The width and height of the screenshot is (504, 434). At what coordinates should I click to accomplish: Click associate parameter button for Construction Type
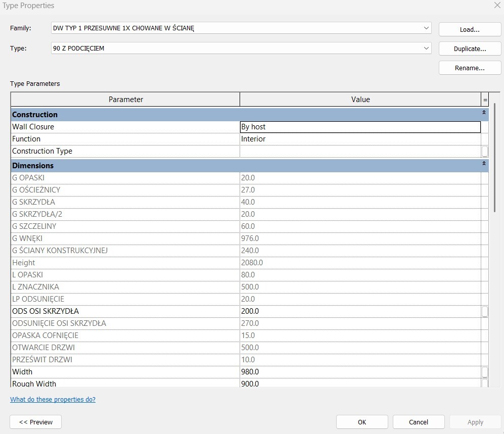click(x=485, y=151)
